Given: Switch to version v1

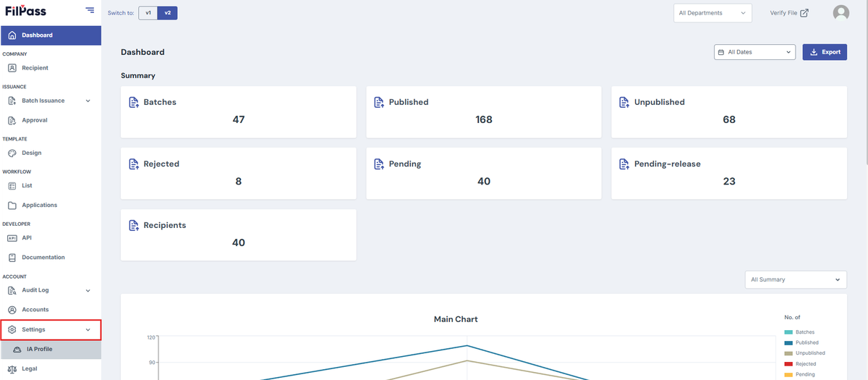Looking at the screenshot, I should [148, 12].
